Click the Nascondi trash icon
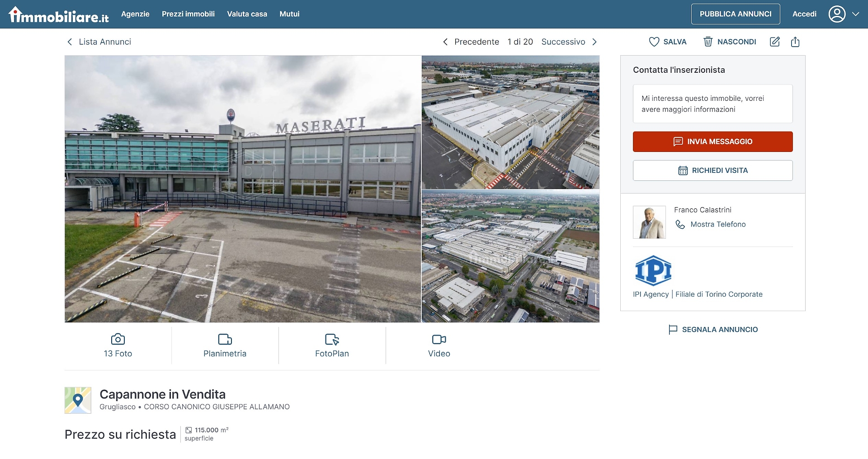The image size is (868, 459). point(708,42)
